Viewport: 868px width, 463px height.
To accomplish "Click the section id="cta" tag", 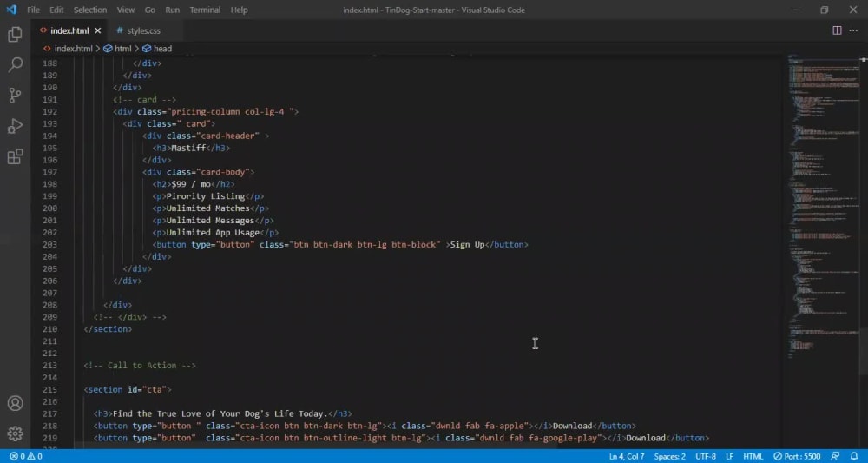I will pos(128,389).
